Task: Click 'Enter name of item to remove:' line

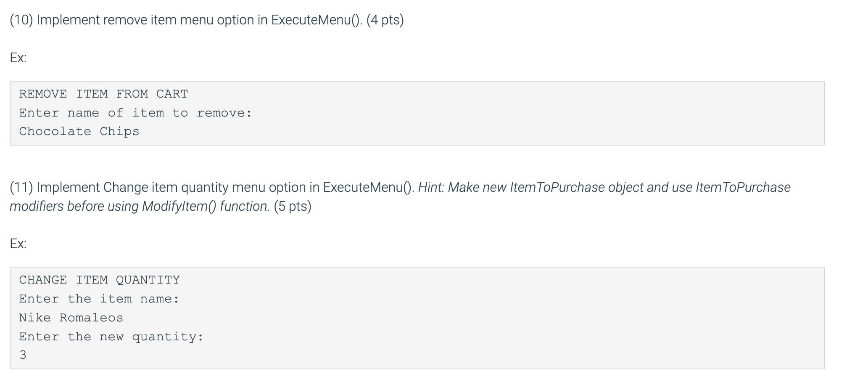Action: click(x=135, y=113)
